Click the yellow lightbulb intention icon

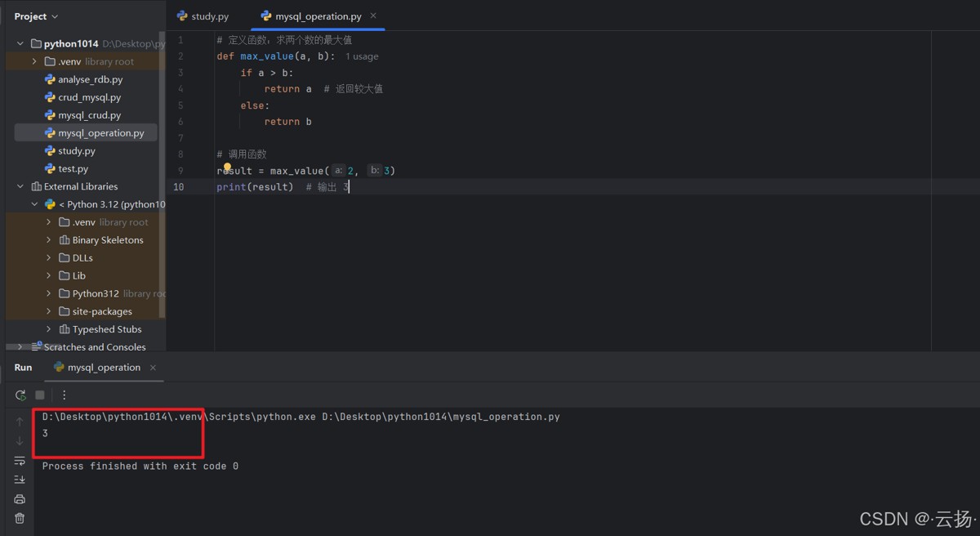[x=228, y=167]
